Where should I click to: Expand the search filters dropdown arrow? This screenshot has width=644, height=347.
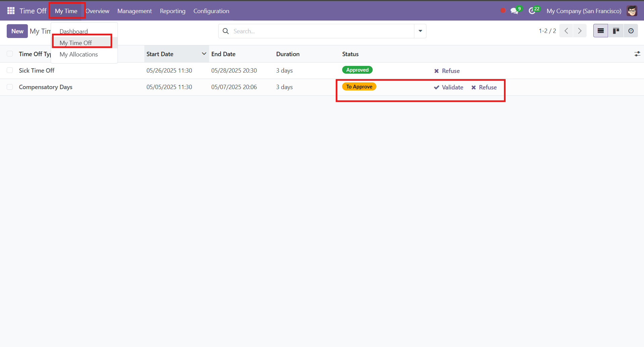click(420, 31)
